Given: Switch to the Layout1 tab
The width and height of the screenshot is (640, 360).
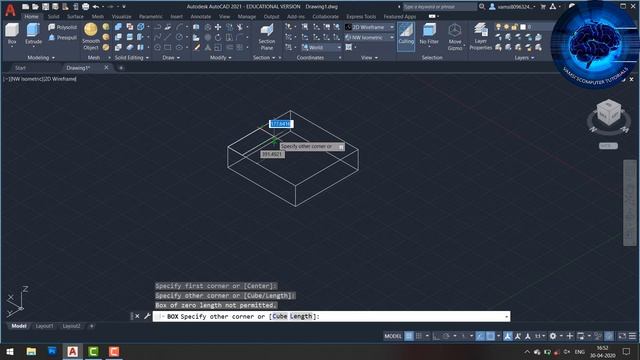Looking at the screenshot, I should click(44, 326).
